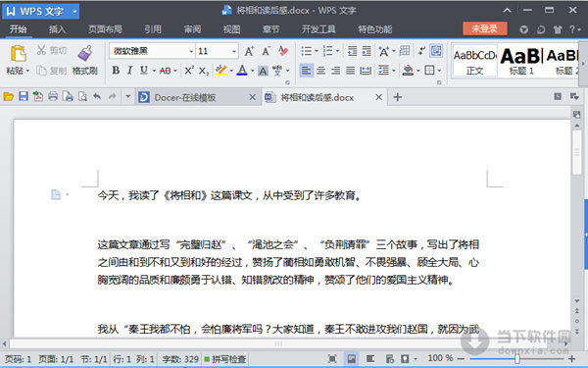Decrease paragraph indent

coord(352,51)
